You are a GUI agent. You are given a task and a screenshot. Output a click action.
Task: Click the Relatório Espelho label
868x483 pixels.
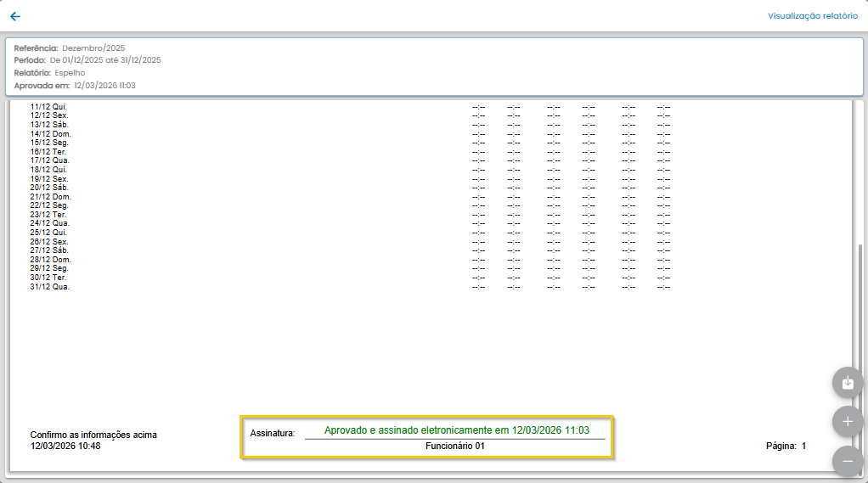click(x=49, y=73)
